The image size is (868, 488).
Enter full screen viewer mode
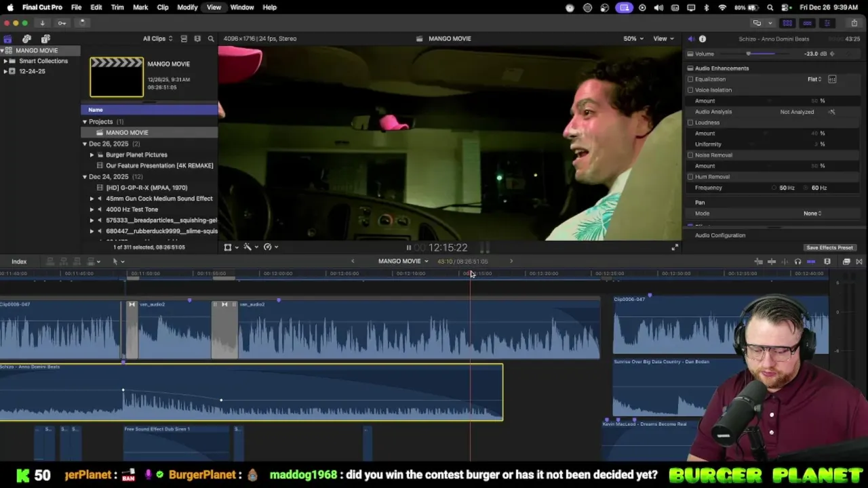(675, 247)
